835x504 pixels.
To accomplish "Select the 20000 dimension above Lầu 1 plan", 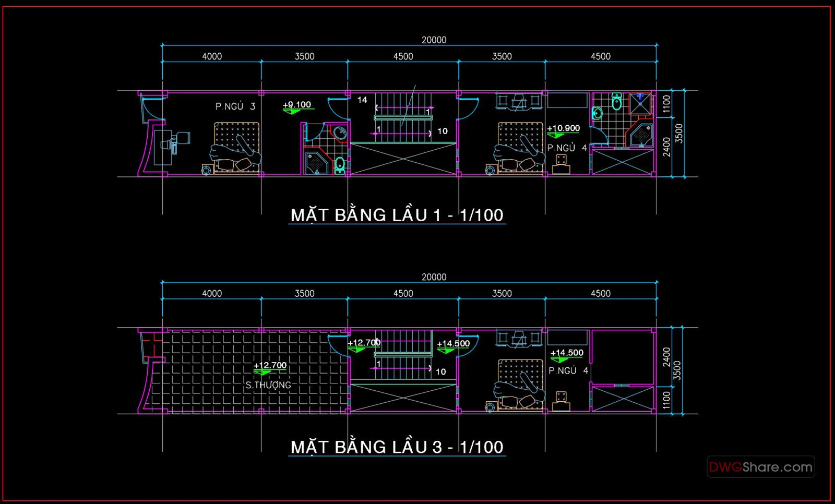I will (434, 40).
